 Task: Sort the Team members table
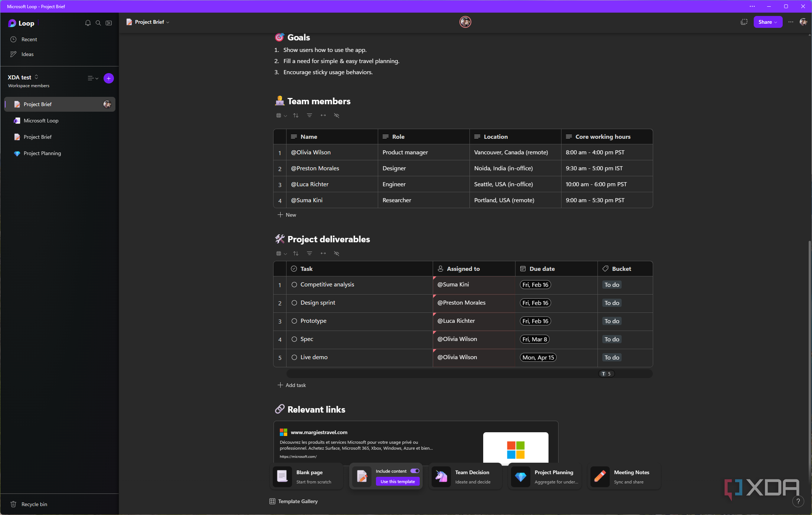296,115
